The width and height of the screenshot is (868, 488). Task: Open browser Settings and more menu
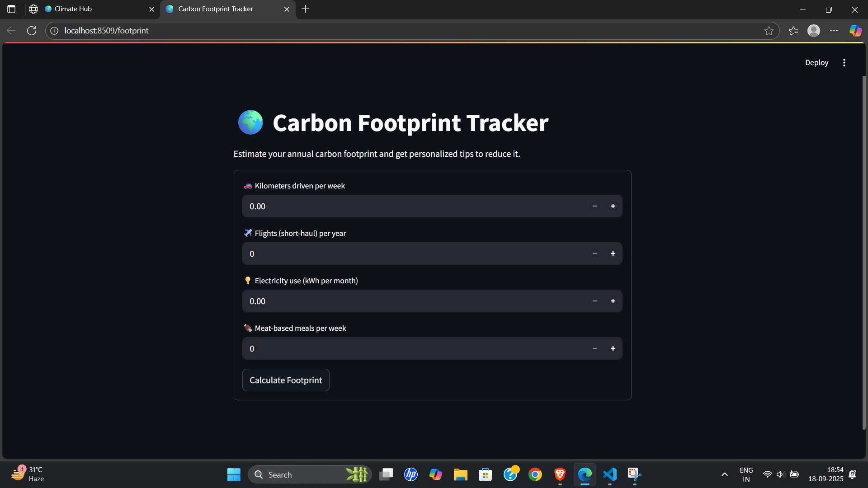coord(834,31)
